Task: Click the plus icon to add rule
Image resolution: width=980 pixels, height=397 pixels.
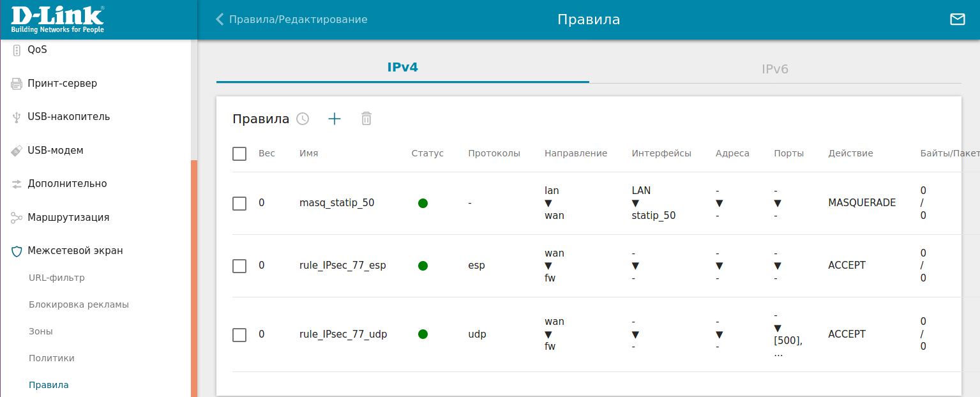Action: [335, 119]
